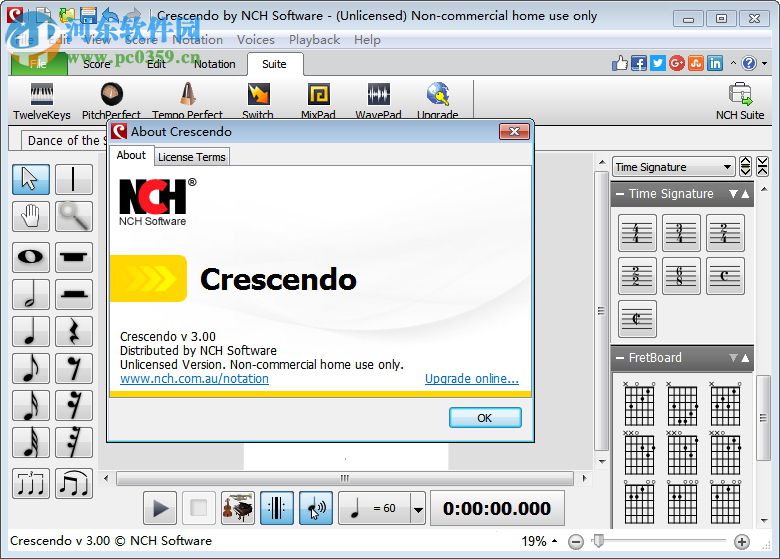Image resolution: width=780 pixels, height=559 pixels.
Task: Follow the Upgrade online link
Action: [472, 379]
